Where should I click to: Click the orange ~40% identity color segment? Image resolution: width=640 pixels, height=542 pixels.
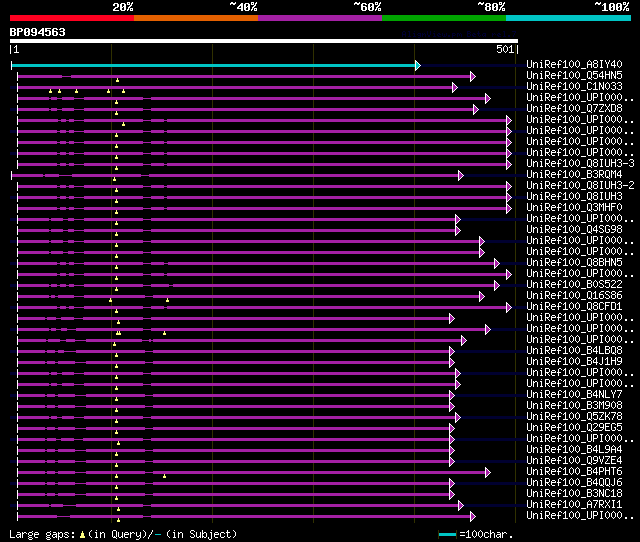(x=196, y=18)
